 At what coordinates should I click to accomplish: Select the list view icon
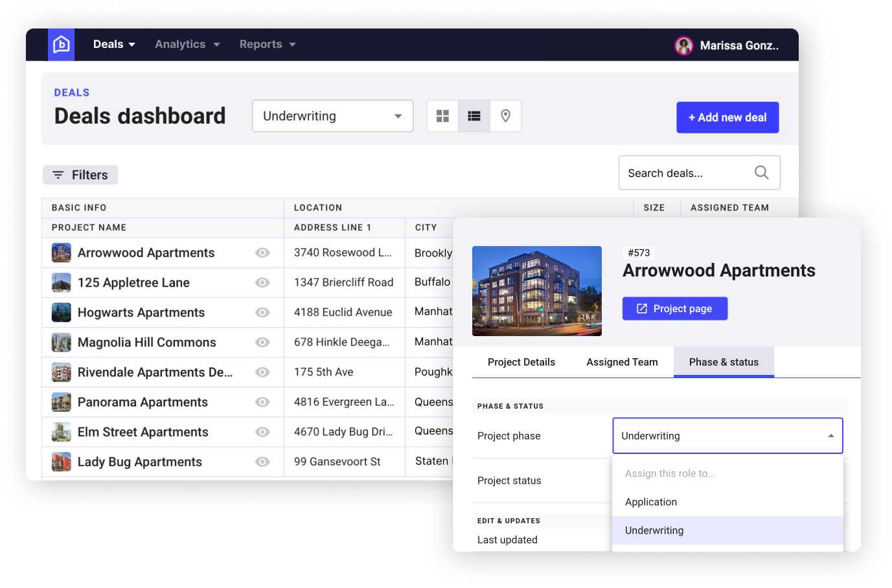click(474, 115)
